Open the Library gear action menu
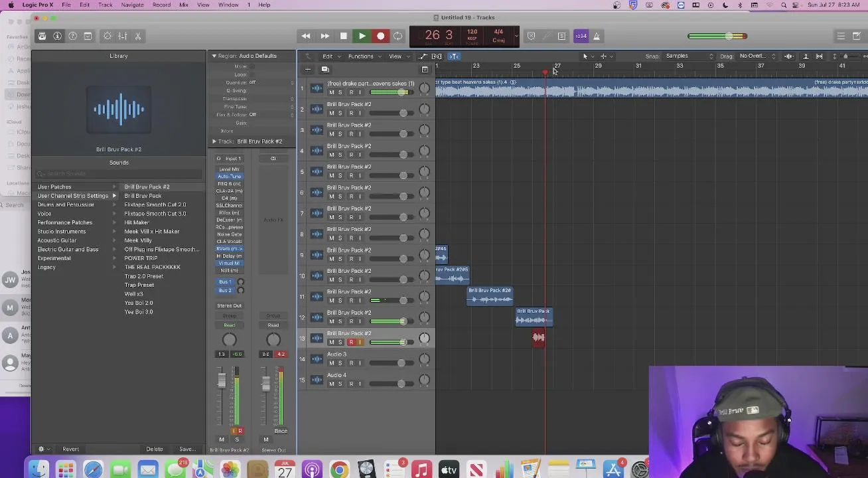 (43, 449)
